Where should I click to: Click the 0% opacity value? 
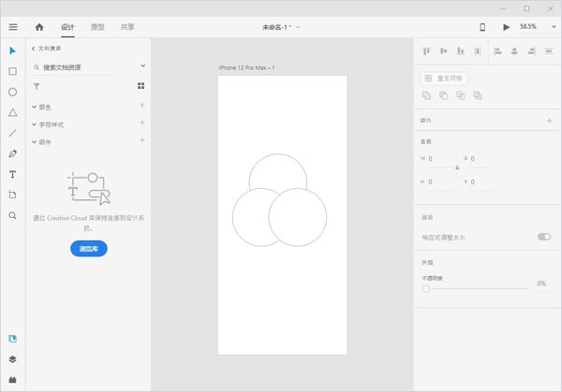click(541, 283)
